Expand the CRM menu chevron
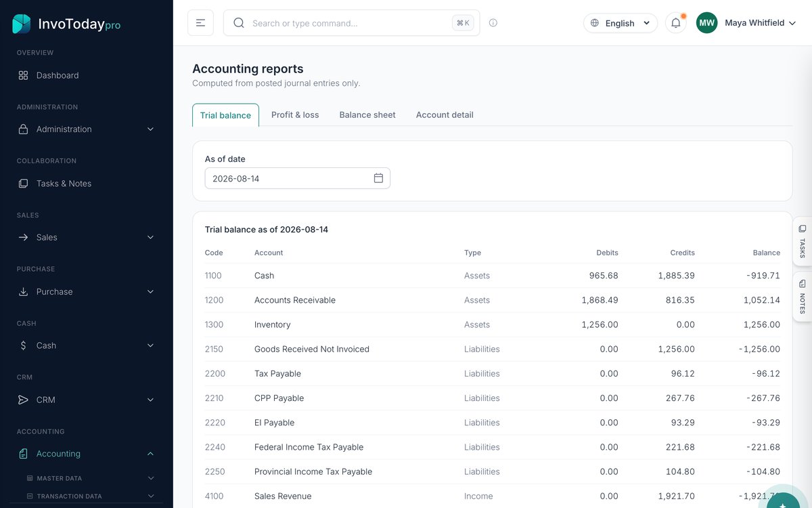The width and height of the screenshot is (812, 508). click(150, 400)
